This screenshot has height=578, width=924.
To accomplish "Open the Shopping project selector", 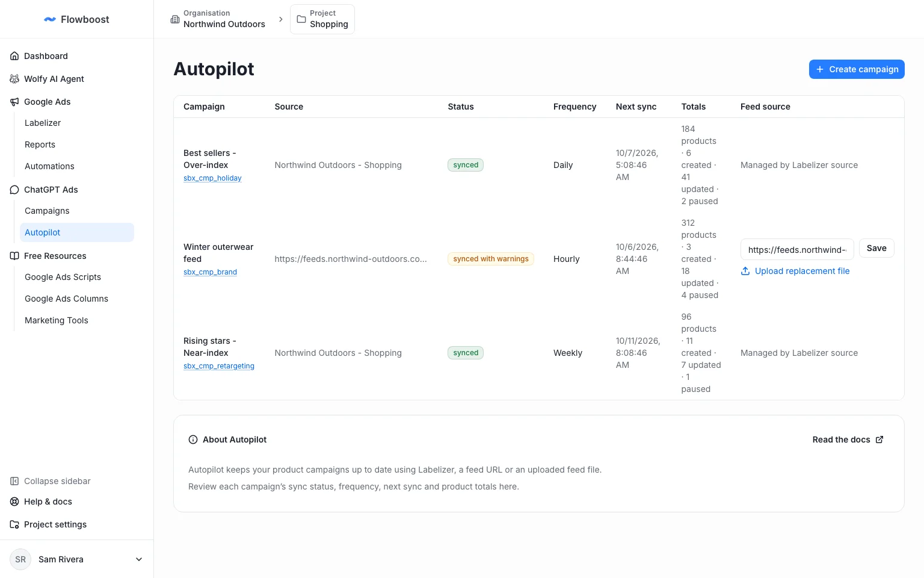I will click(x=322, y=19).
